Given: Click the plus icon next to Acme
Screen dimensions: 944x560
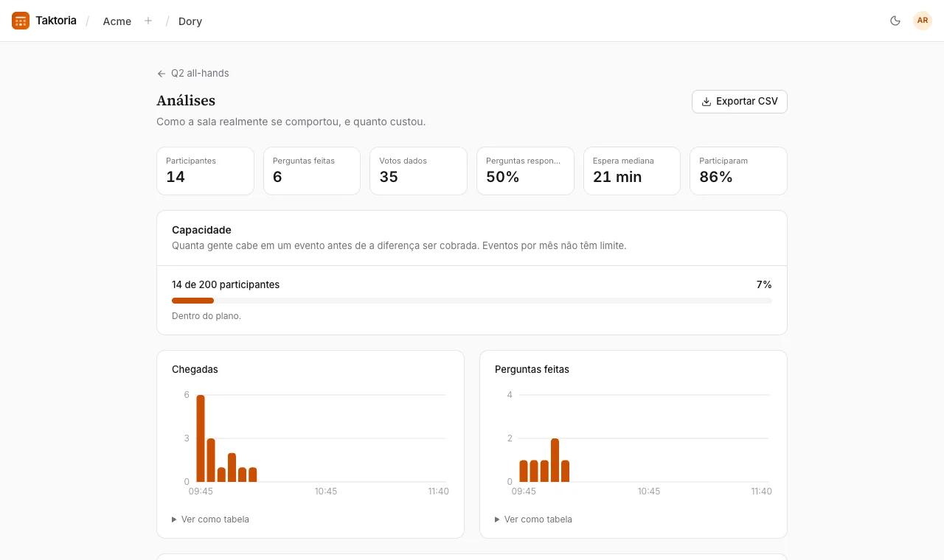Looking at the screenshot, I should 148,21.
